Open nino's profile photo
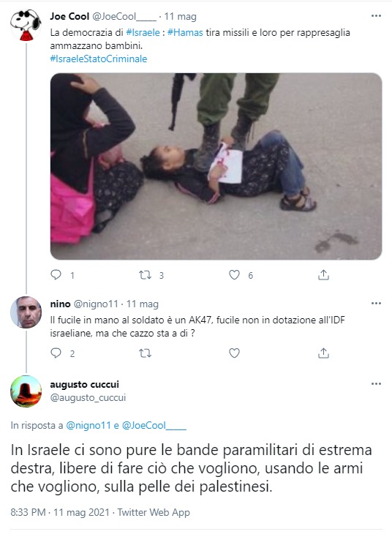Image resolution: width=392 pixels, height=537 pixels. 26,312
